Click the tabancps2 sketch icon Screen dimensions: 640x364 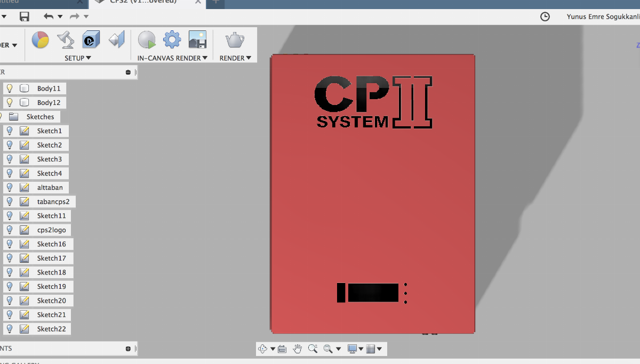pos(24,201)
